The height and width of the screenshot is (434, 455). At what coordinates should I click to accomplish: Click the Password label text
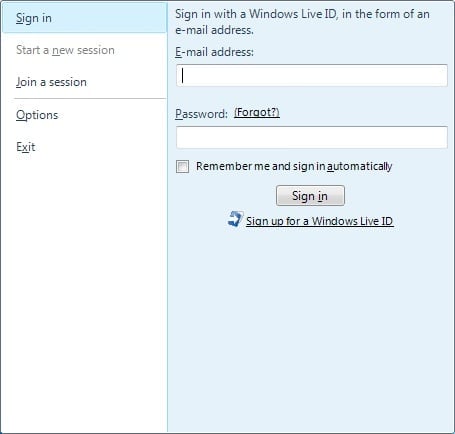[201, 114]
